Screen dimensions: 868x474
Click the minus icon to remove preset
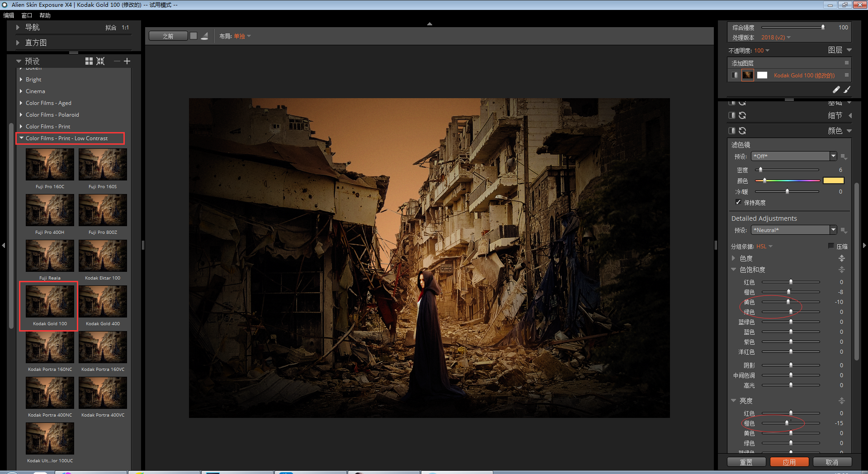[x=117, y=61]
